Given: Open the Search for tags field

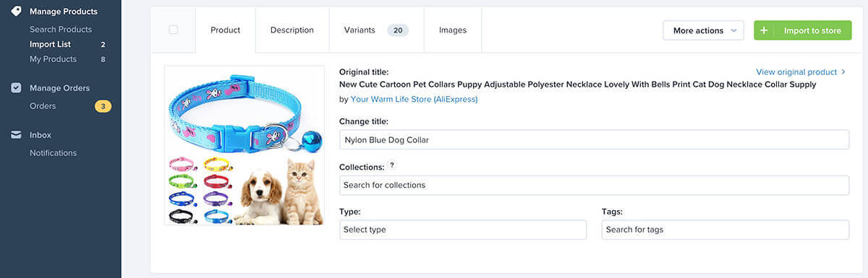Looking at the screenshot, I should (726, 230).
